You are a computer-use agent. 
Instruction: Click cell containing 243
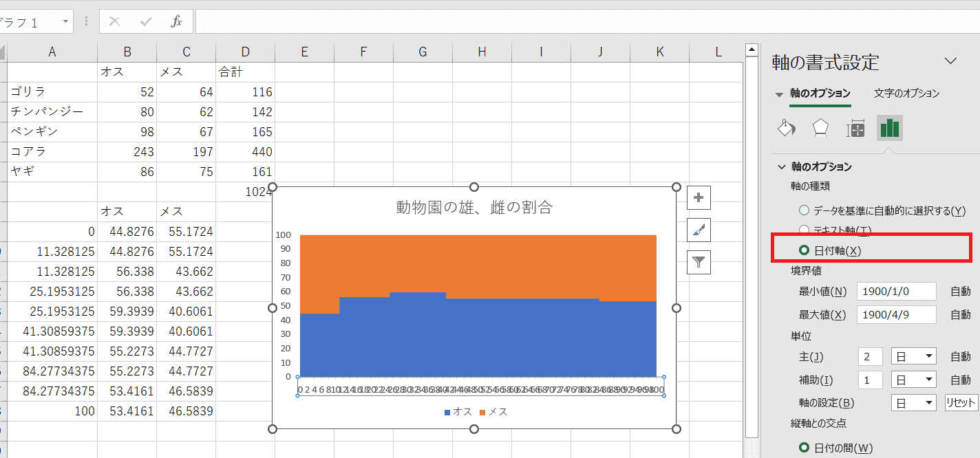click(x=127, y=152)
